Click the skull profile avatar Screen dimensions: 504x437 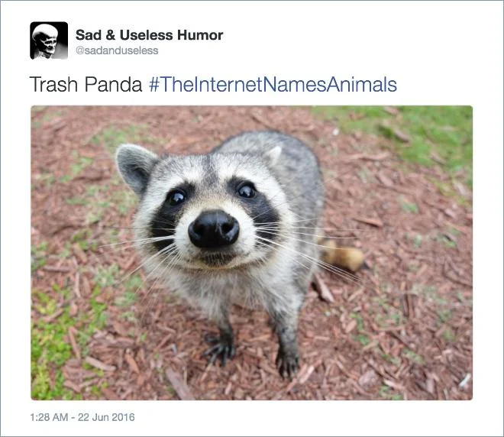[x=49, y=40]
